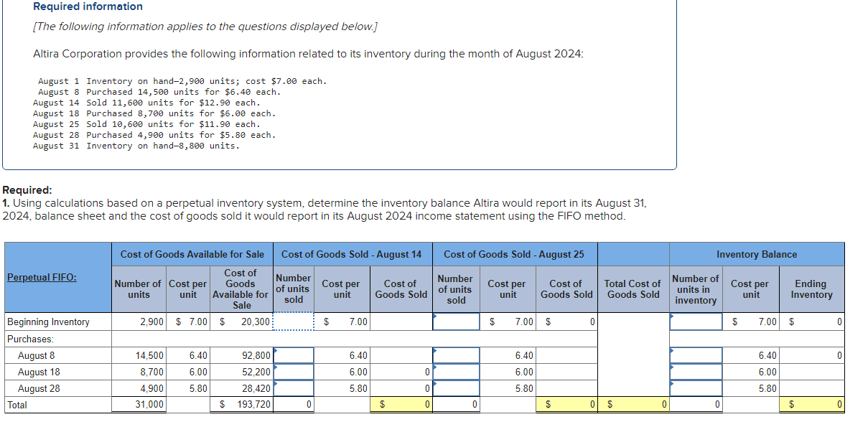Click the yellow Total Cost of Goods Sold cell
868x422 pixels.
(x=632, y=405)
